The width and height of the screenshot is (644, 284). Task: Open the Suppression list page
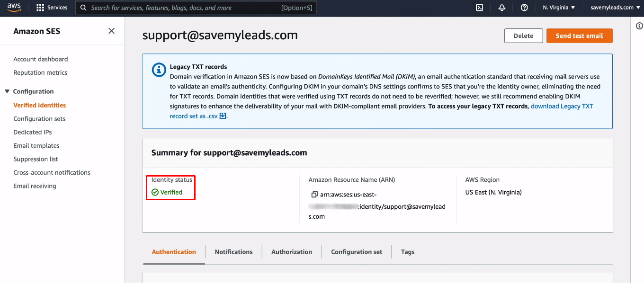[x=36, y=159]
